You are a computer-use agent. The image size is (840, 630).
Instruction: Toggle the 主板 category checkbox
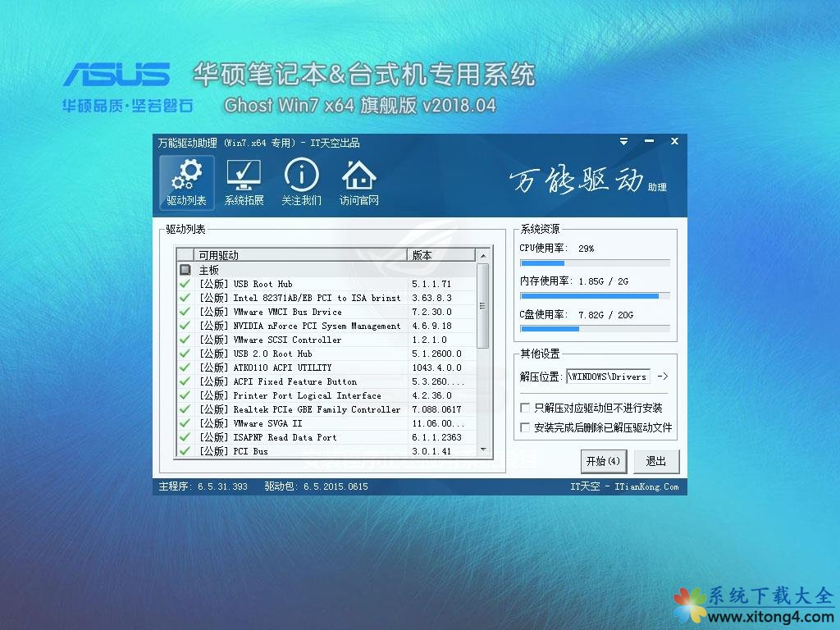pos(185,269)
